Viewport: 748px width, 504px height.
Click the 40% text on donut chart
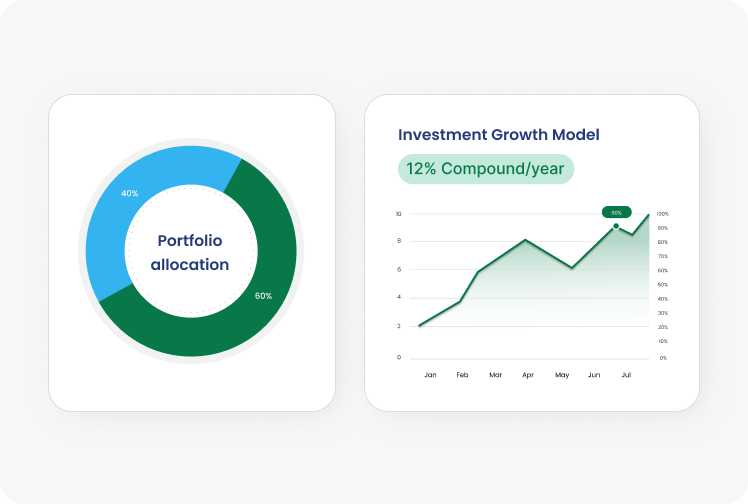129,193
